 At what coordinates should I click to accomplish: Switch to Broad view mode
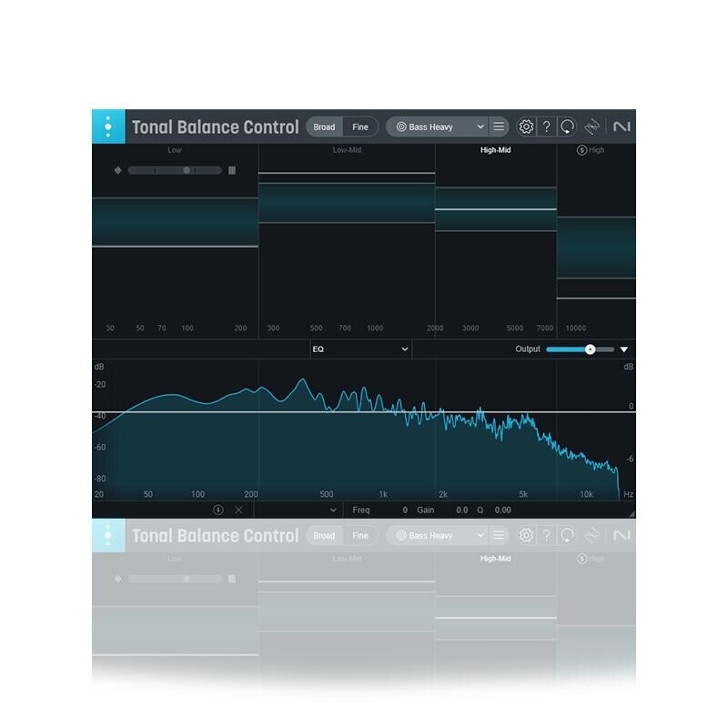[x=324, y=126]
